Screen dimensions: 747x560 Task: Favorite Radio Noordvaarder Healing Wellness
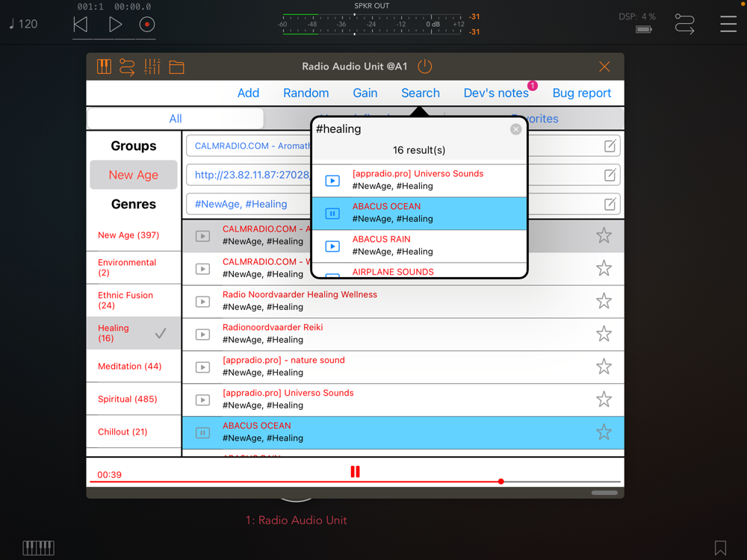[x=604, y=301]
